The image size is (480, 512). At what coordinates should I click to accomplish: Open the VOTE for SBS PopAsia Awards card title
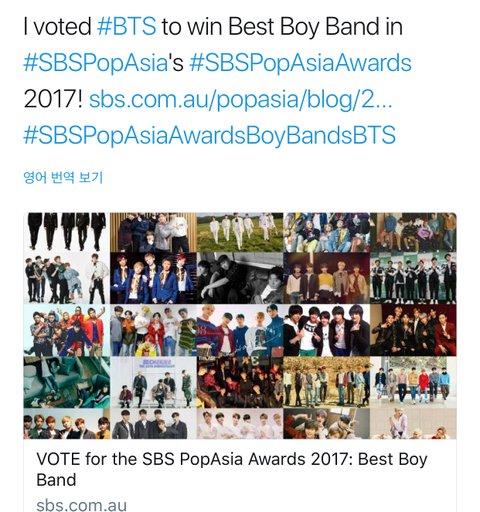point(232,469)
